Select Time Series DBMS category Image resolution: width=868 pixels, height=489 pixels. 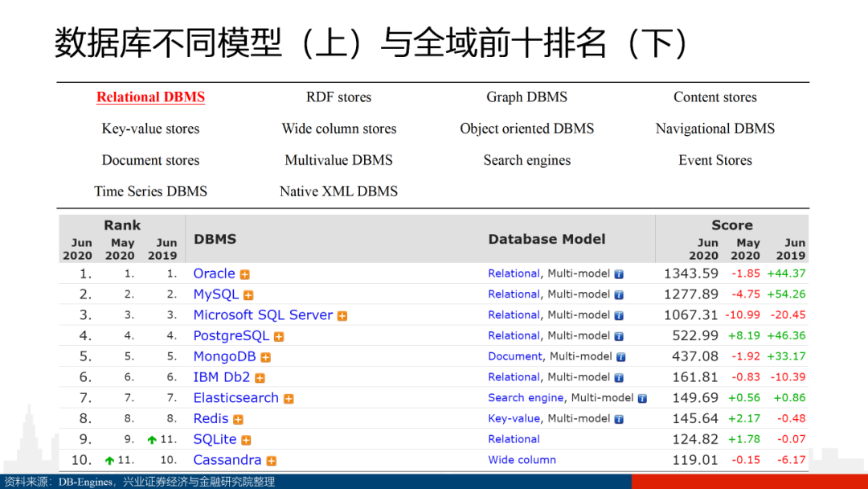click(x=150, y=191)
